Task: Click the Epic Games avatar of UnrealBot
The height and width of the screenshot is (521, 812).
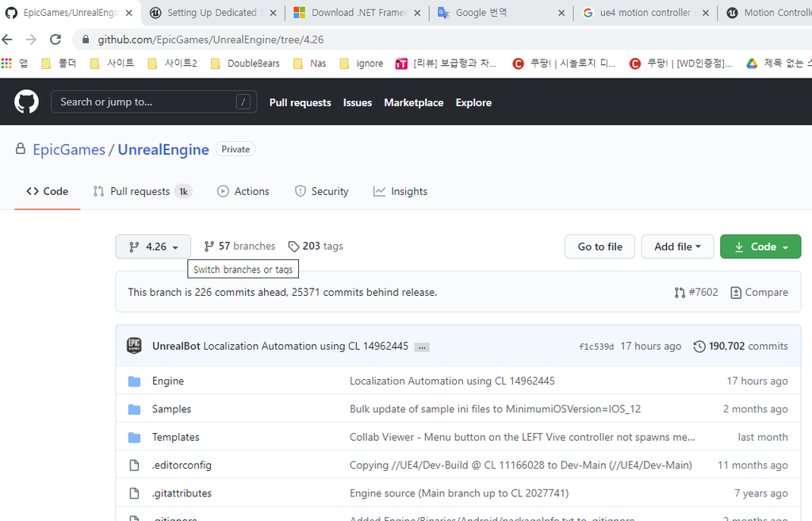Action: pyautogui.click(x=134, y=346)
